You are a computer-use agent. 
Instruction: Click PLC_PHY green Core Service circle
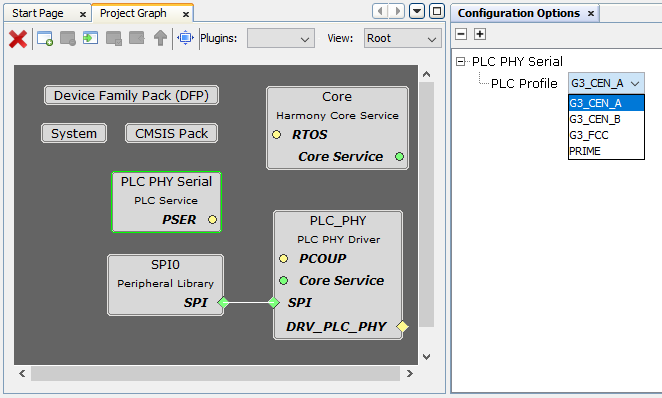click(283, 280)
